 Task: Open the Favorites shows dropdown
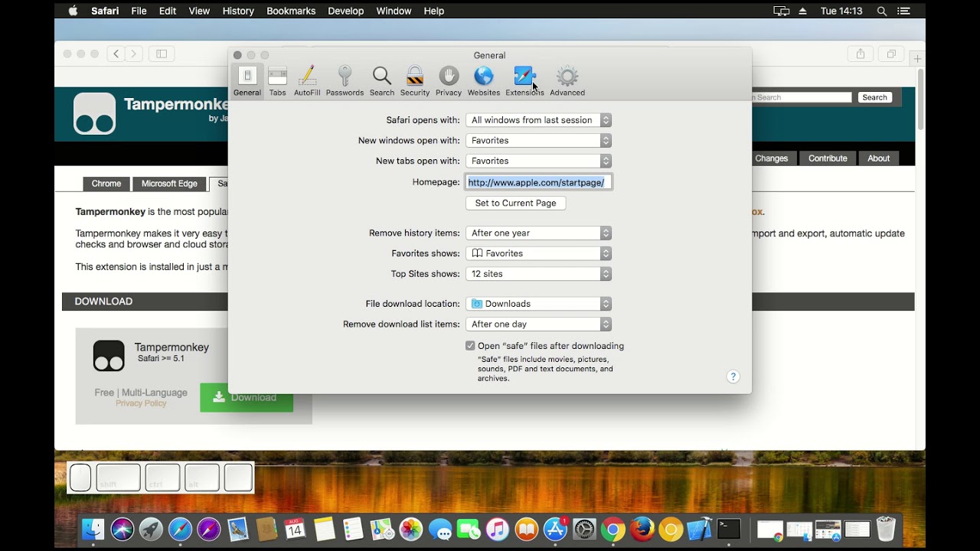pyautogui.click(x=538, y=253)
